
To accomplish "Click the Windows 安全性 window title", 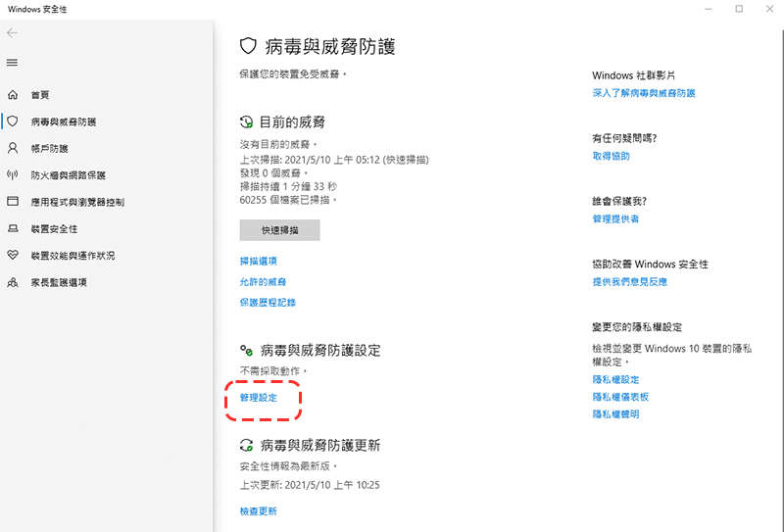I will coord(37,9).
